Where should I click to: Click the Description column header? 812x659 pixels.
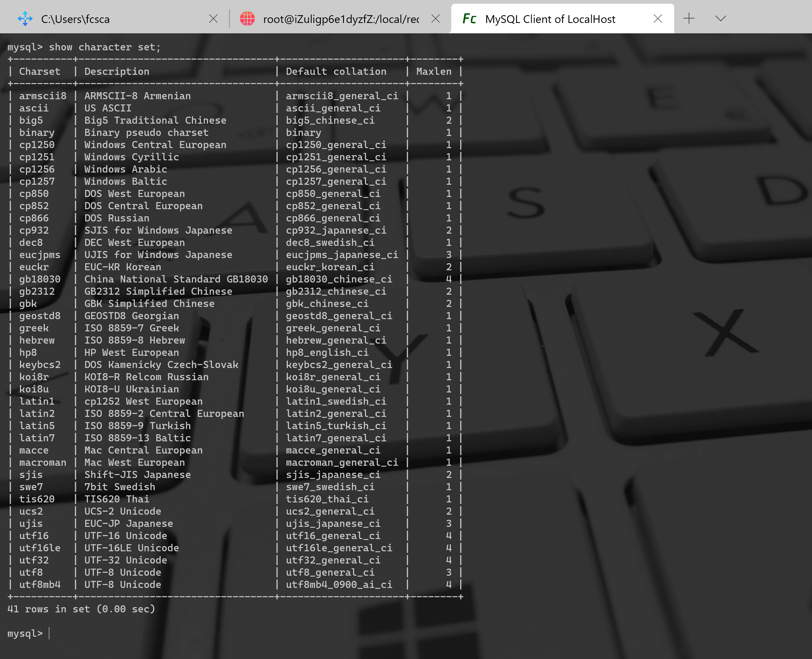point(117,71)
